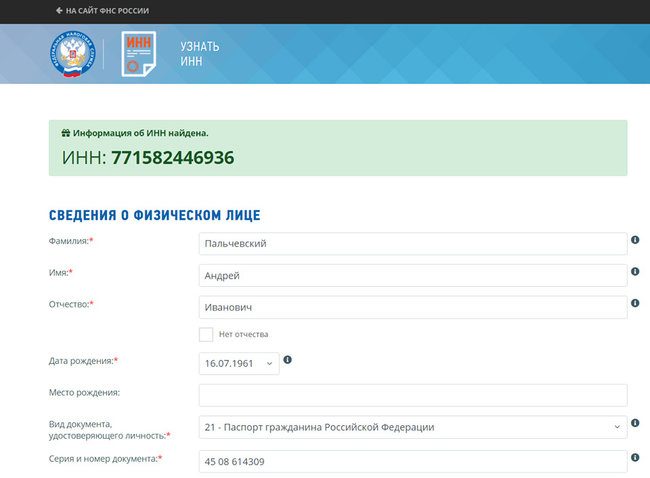Click the Отчество input with Иванович
This screenshot has width=650, height=478.
(412, 307)
